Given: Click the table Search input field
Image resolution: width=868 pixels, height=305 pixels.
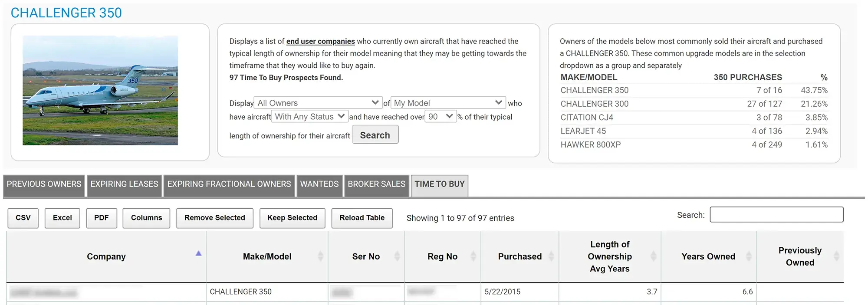Looking at the screenshot, I should (x=776, y=215).
